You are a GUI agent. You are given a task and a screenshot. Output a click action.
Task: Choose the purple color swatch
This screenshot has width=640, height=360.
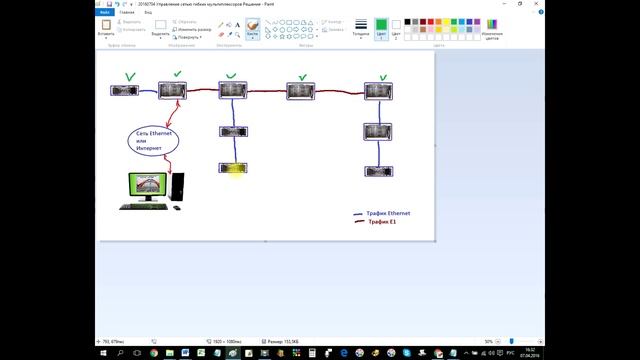pyautogui.click(x=477, y=22)
